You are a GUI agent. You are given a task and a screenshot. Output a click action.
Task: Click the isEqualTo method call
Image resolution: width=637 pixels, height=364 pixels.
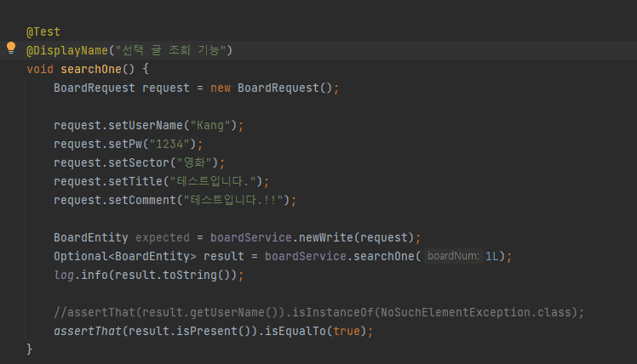click(295, 331)
